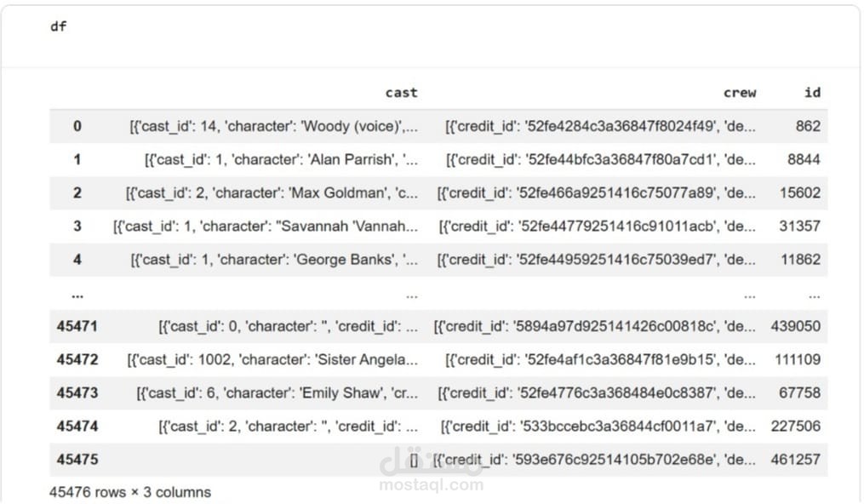Screen dimensions: 864x504
Task: Select the Sister Angela cast cell
Action: pyautogui.click(x=272, y=359)
